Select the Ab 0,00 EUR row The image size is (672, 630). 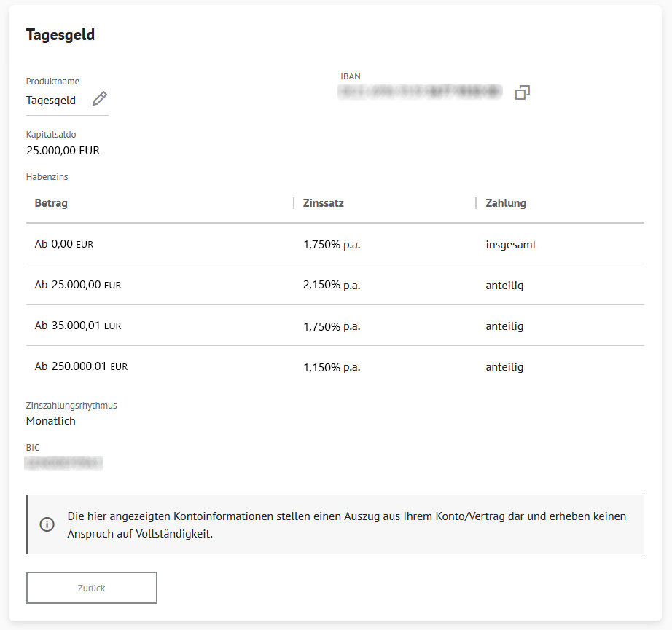tap(335, 244)
